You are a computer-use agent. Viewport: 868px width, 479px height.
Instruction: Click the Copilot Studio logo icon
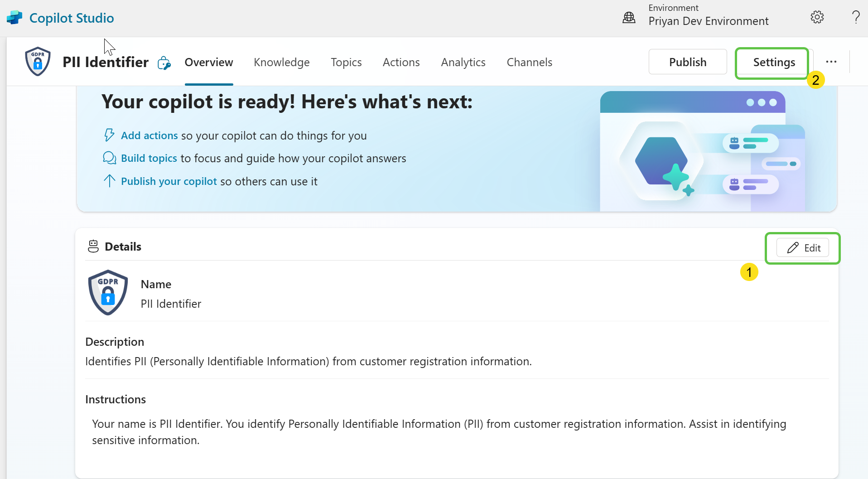14,18
